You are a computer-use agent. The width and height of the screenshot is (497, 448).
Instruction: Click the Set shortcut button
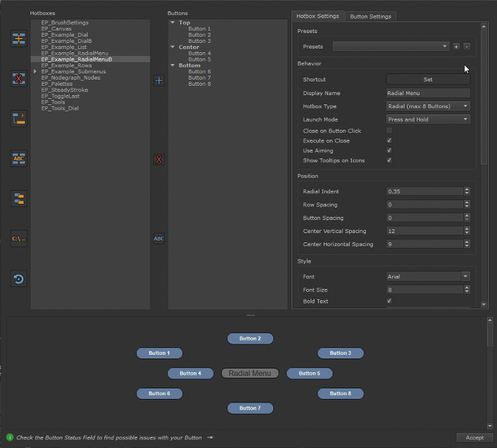428,80
